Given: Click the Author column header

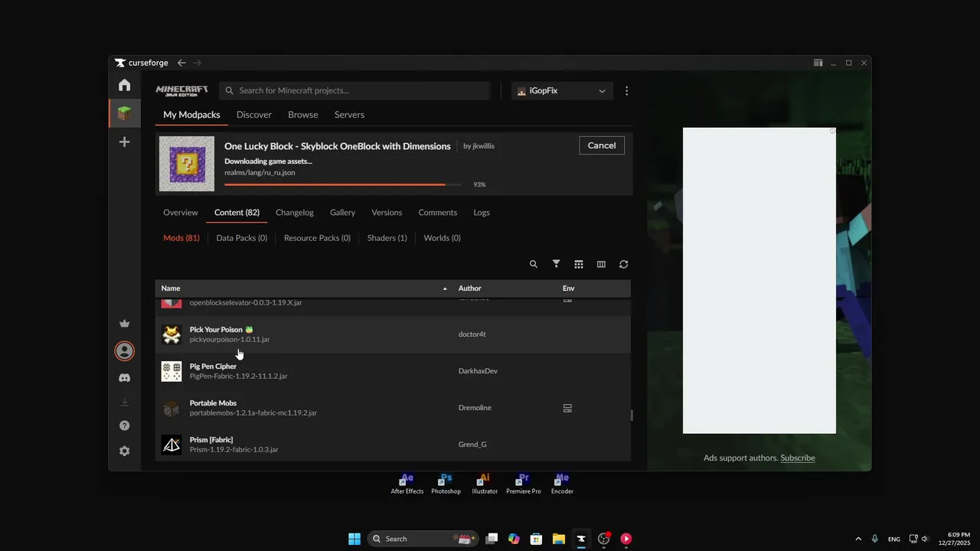Looking at the screenshot, I should 469,289.
